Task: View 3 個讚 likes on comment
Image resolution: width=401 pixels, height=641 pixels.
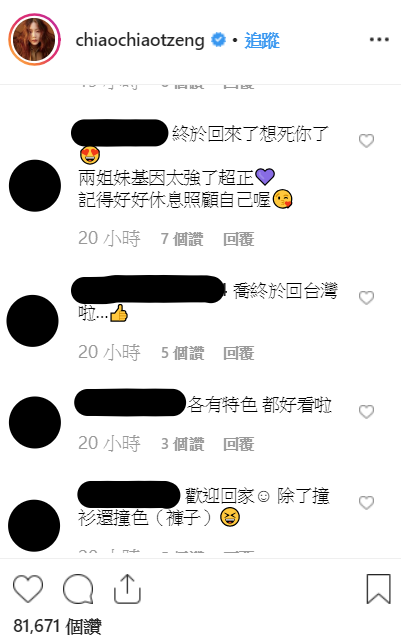Action: point(182,444)
